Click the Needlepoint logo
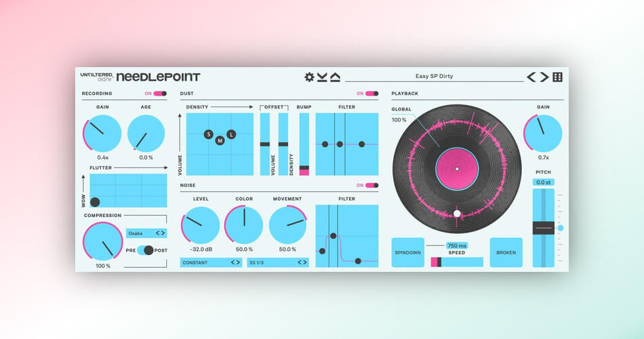Image resolution: width=644 pixels, height=339 pixels. pos(158,77)
